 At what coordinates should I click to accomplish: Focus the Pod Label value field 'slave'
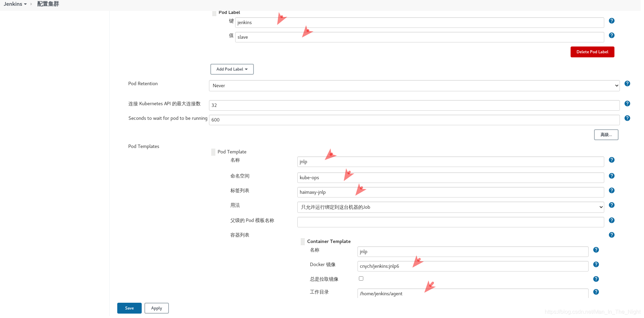pos(420,37)
